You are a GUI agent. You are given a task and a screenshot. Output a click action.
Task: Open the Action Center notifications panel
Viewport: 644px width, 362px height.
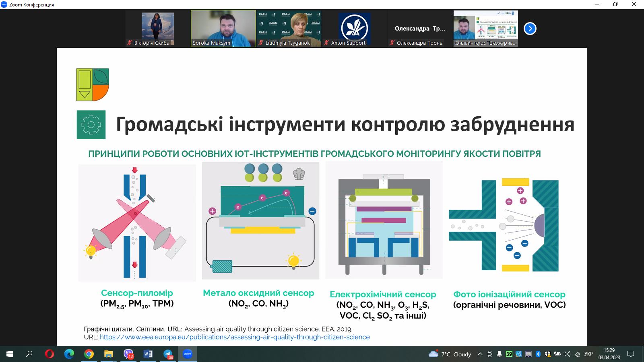tap(630, 354)
